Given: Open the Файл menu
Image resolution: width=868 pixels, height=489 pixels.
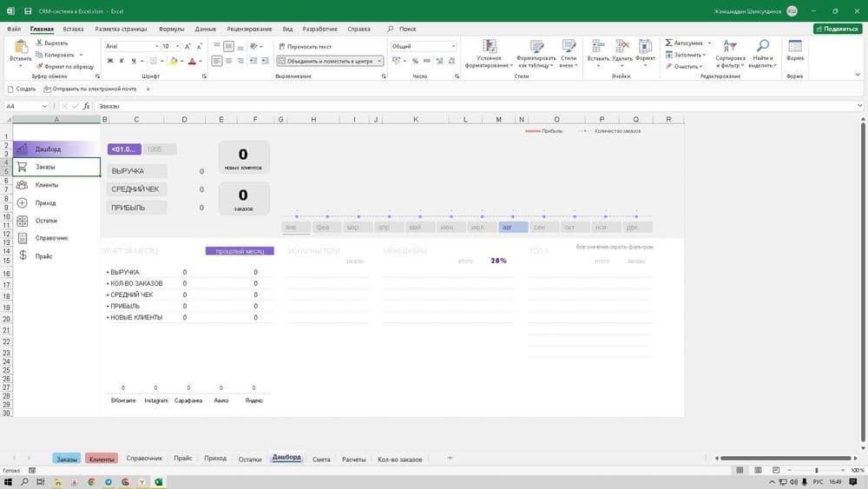Looking at the screenshot, I should coord(14,29).
